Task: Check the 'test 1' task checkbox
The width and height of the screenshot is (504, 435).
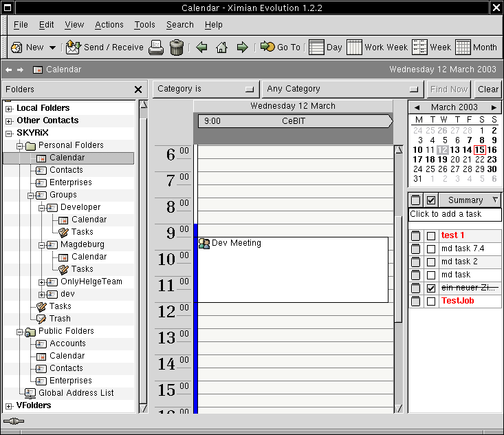Action: click(431, 236)
